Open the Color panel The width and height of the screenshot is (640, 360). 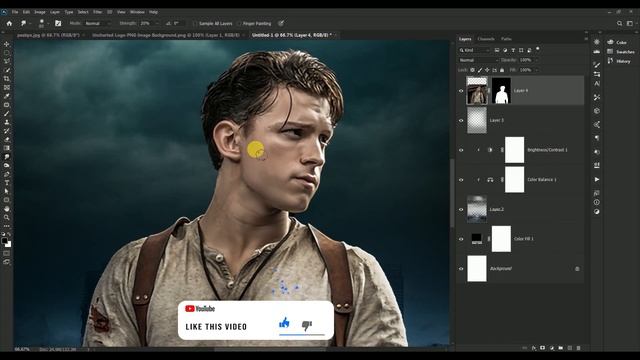(x=617, y=42)
